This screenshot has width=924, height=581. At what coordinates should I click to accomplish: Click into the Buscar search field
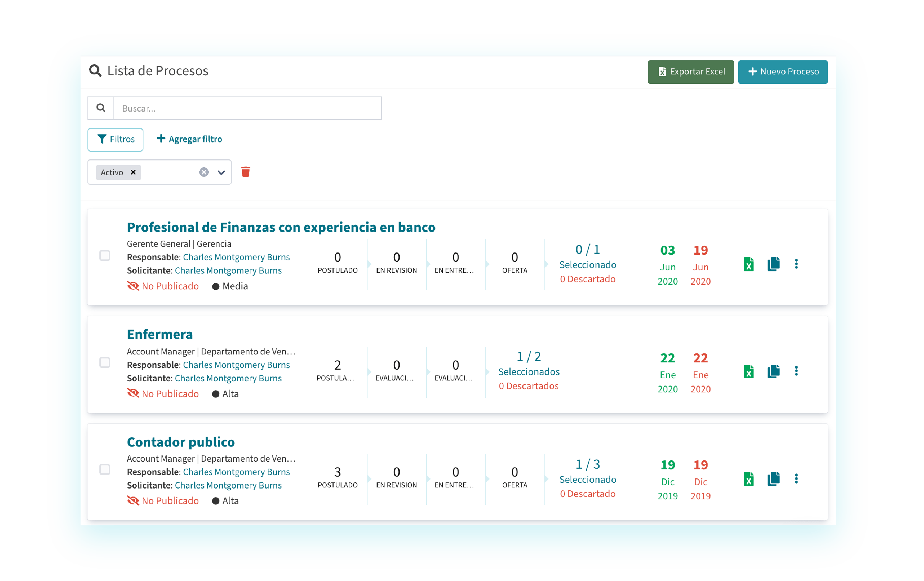click(248, 109)
